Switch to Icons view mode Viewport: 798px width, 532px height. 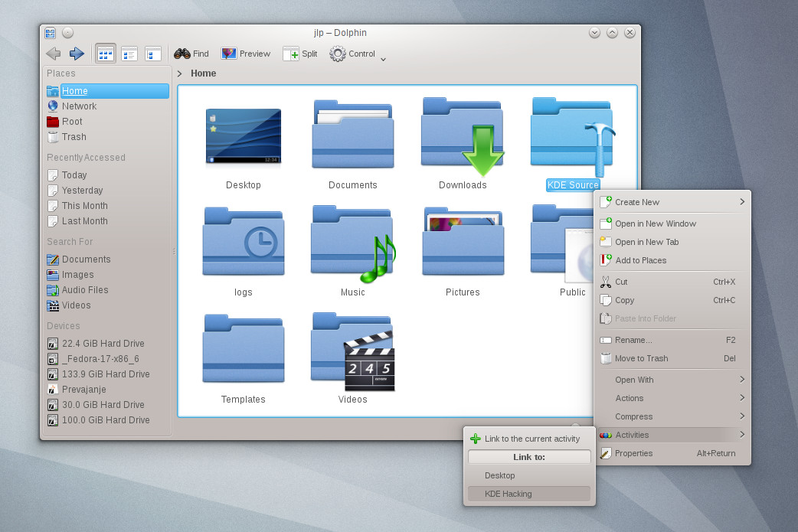point(106,54)
